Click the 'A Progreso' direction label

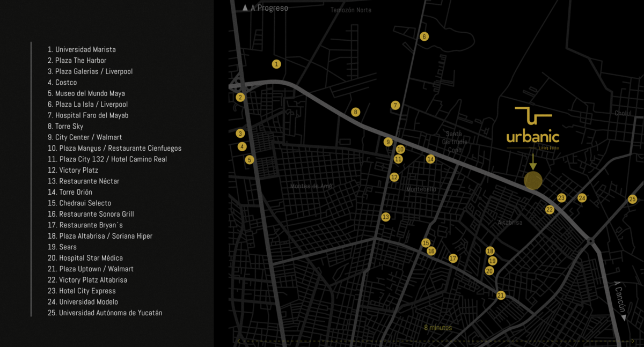click(x=265, y=8)
